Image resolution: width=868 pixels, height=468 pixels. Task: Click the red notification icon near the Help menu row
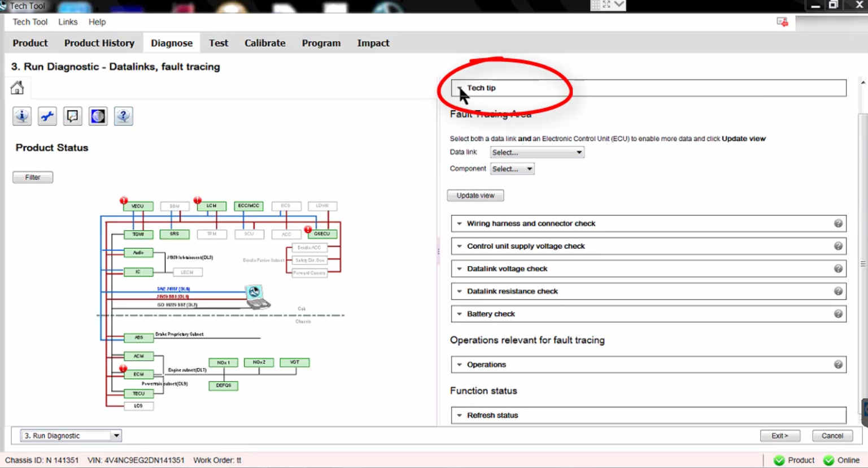(x=782, y=22)
